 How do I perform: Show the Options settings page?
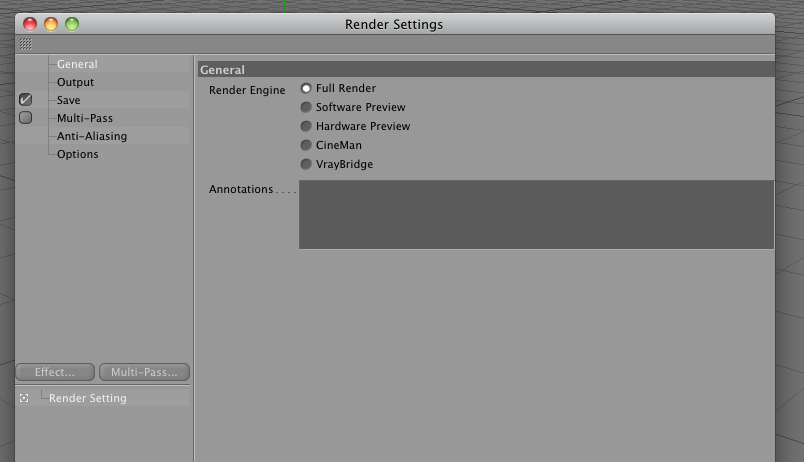pyautogui.click(x=77, y=154)
